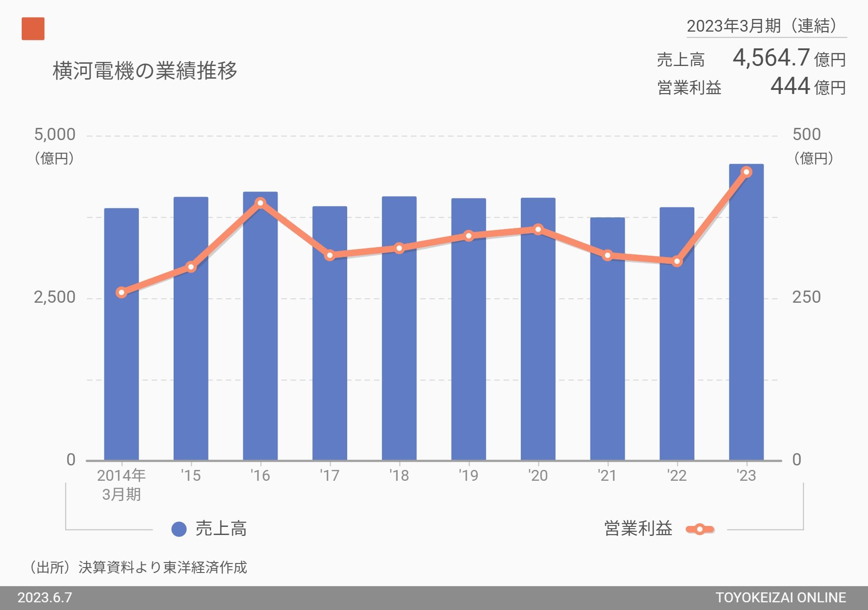This screenshot has height=610, width=868.
Task: Click the '23 operating profit data point
Action: tap(747, 172)
